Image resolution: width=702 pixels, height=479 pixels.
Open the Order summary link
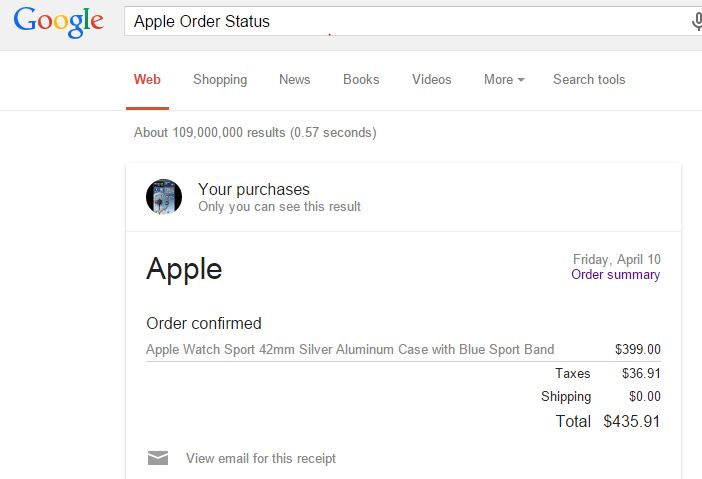[x=616, y=274]
